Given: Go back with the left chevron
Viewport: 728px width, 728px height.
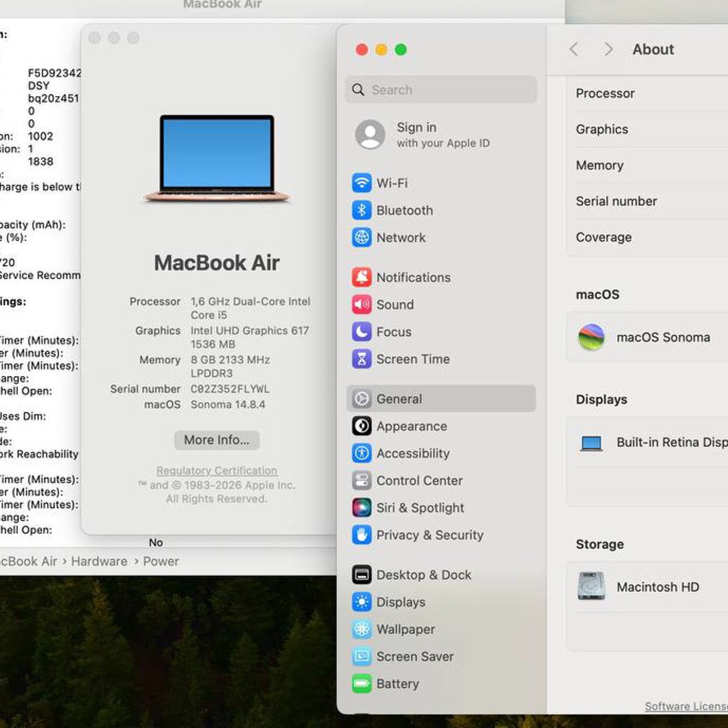Looking at the screenshot, I should (x=574, y=49).
